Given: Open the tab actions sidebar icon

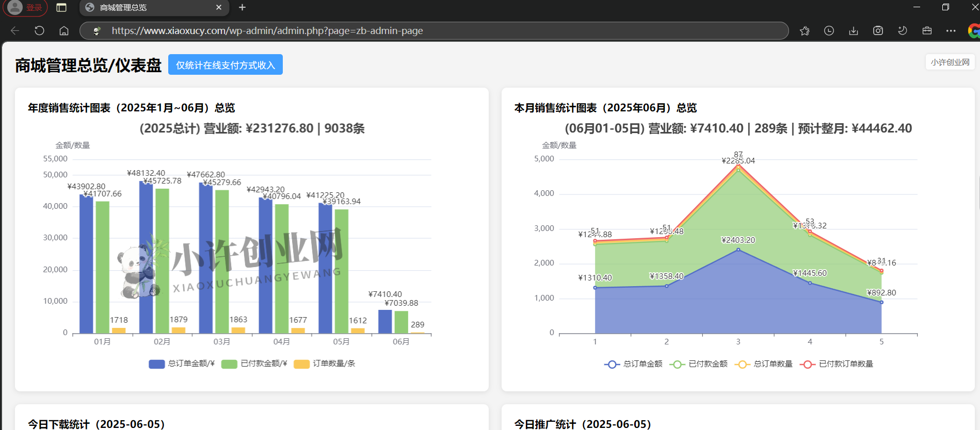Looking at the screenshot, I should [61, 7].
